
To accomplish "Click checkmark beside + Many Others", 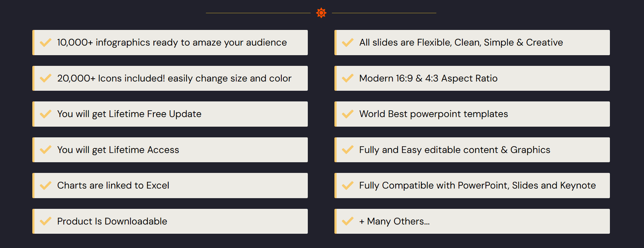I will click(347, 221).
